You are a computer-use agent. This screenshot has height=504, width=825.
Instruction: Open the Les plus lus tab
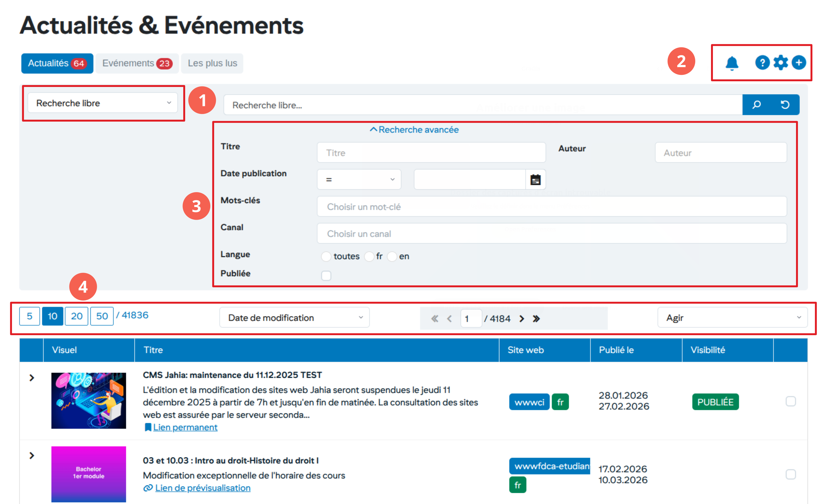point(212,63)
